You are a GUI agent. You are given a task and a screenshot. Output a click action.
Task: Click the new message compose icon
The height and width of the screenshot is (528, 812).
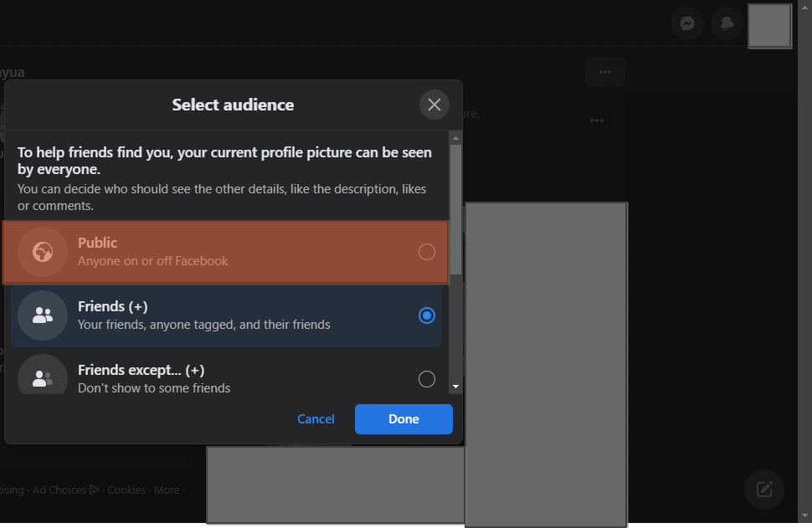(x=764, y=490)
